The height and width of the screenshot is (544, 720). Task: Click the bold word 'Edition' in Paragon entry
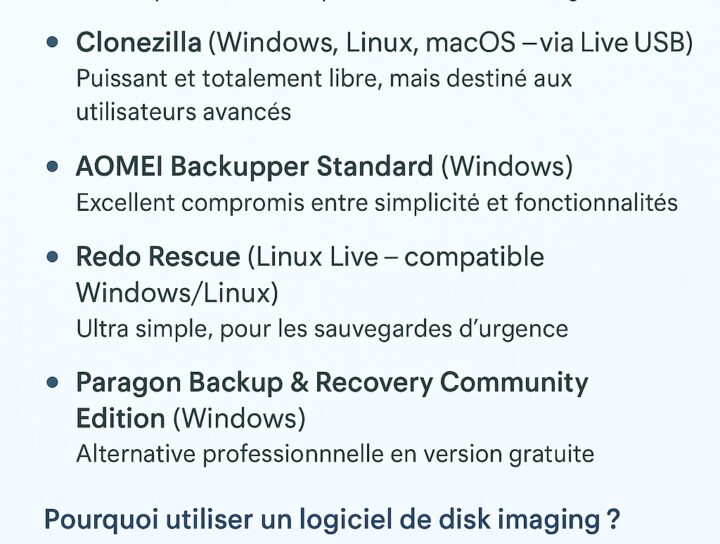121,419
